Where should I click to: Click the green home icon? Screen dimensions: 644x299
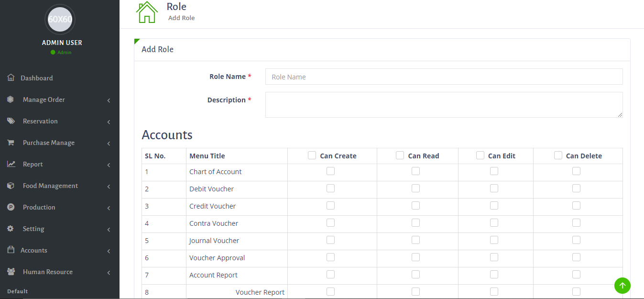[147, 12]
